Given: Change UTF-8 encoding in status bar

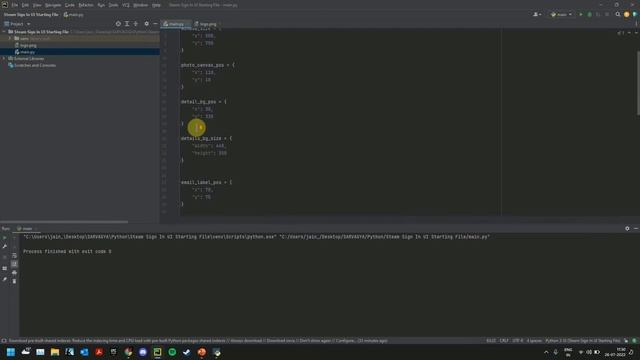Looking at the screenshot, I should point(518,341).
